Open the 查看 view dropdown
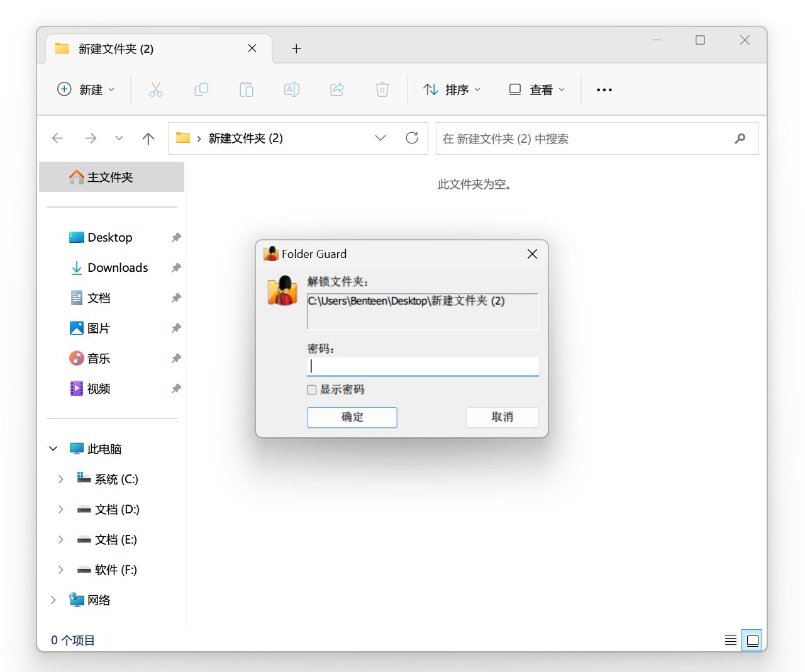805x672 pixels. [536, 89]
